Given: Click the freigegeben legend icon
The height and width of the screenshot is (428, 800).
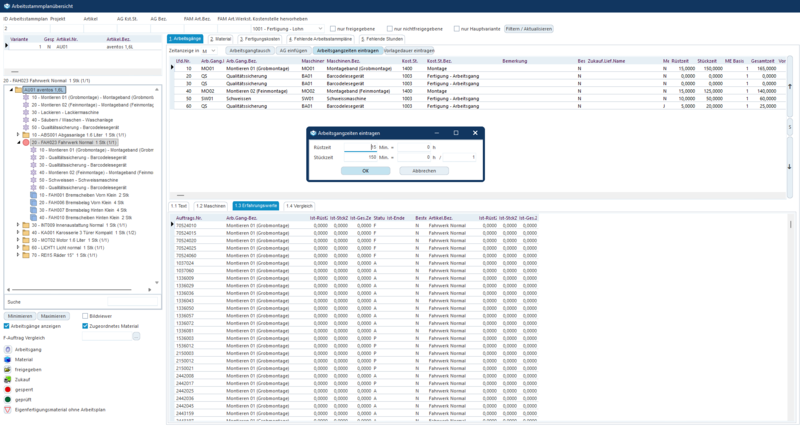Looking at the screenshot, I should coord(8,369).
